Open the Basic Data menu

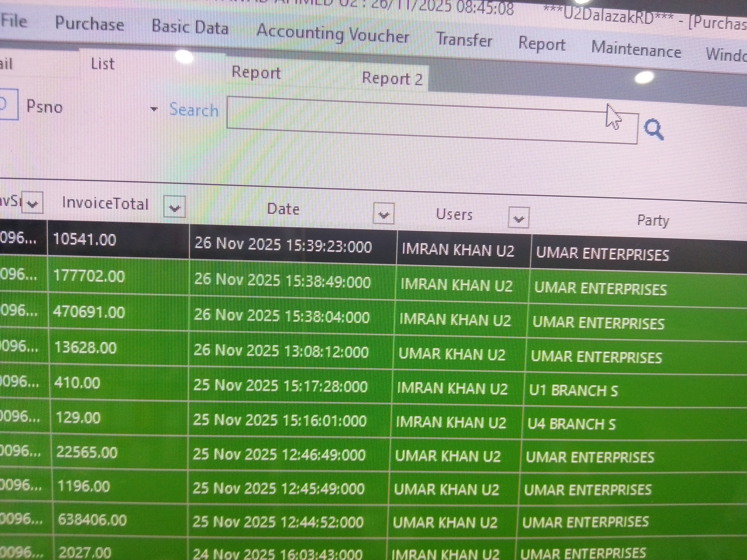click(190, 27)
